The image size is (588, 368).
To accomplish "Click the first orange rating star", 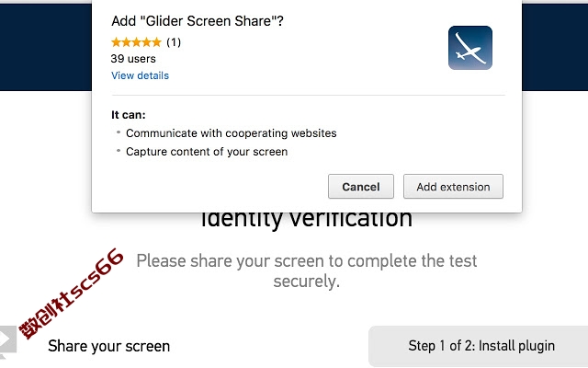I will point(117,42).
